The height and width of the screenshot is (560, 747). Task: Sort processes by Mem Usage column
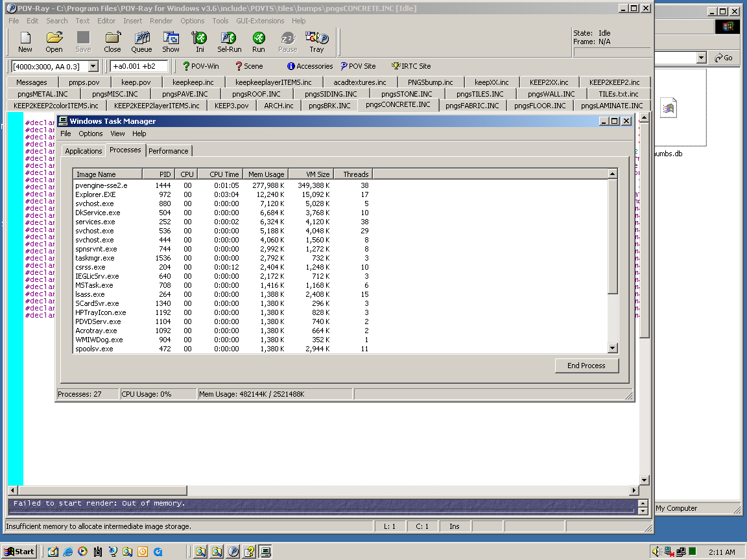click(266, 174)
